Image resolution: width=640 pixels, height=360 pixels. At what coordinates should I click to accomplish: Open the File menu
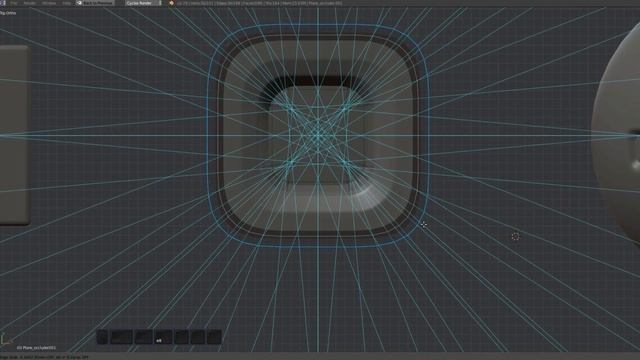tap(14, 3)
